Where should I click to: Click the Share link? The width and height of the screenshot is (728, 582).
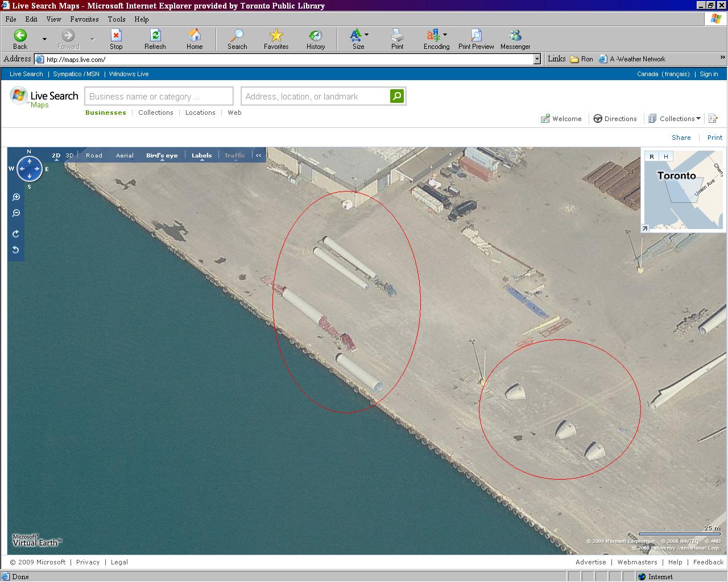pyautogui.click(x=681, y=138)
